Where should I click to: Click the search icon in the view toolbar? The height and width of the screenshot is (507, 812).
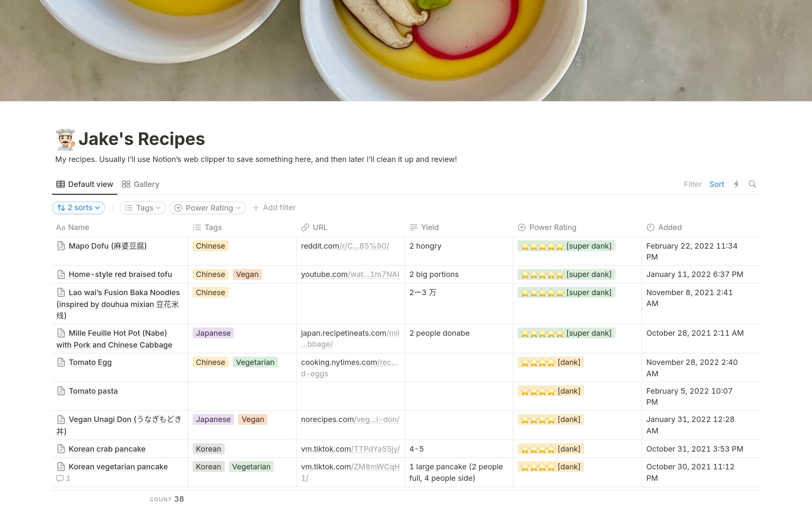click(x=753, y=184)
